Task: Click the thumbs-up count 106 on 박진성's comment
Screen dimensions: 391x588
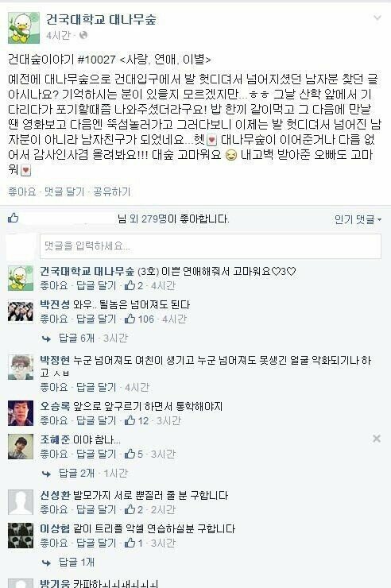Action: [x=139, y=319]
